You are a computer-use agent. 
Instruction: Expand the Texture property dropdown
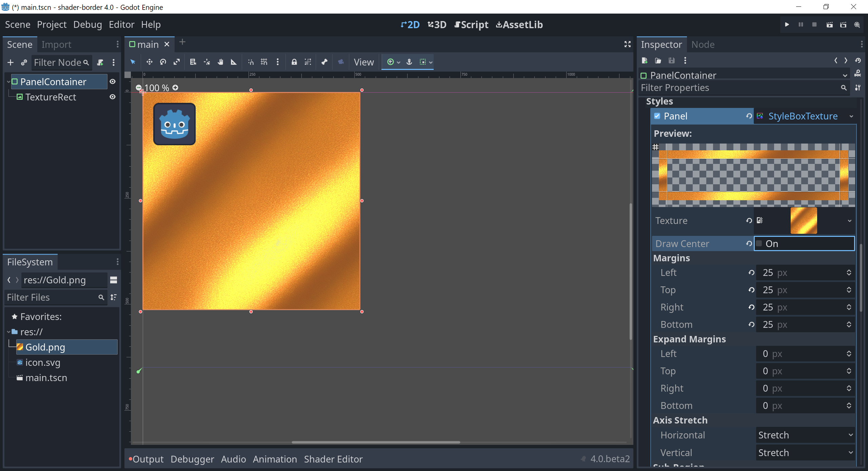point(849,221)
